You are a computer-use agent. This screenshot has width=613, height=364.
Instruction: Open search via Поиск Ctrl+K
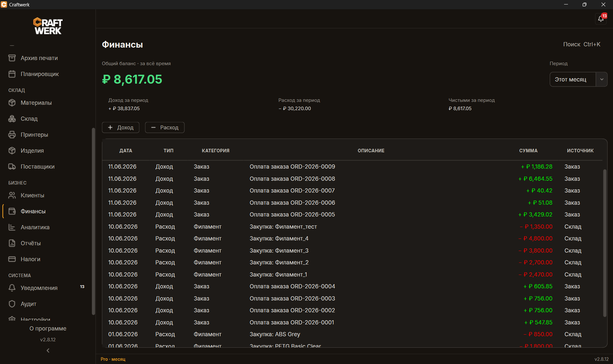[x=582, y=44]
